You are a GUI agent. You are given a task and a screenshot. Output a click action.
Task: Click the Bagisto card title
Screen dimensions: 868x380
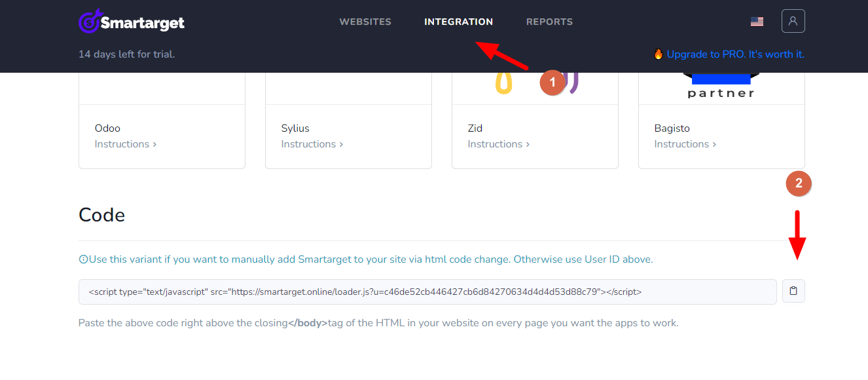point(672,128)
